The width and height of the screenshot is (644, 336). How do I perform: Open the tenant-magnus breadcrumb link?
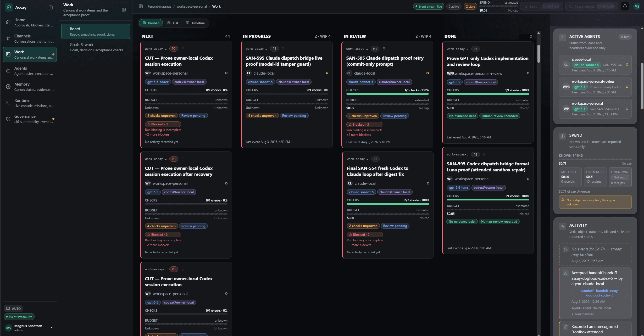(x=159, y=6)
